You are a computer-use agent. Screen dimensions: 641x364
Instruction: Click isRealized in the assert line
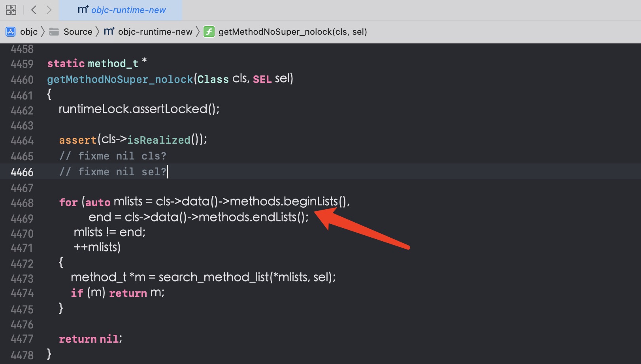pyautogui.click(x=159, y=140)
